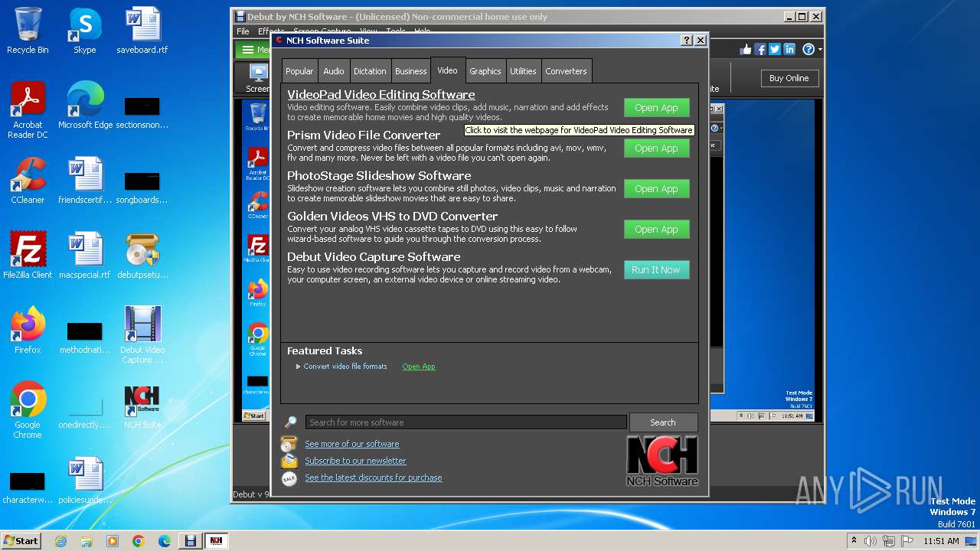Screen dimensions: 980x551
Task: Open App for Prism Video File Converter
Action: pos(656,148)
